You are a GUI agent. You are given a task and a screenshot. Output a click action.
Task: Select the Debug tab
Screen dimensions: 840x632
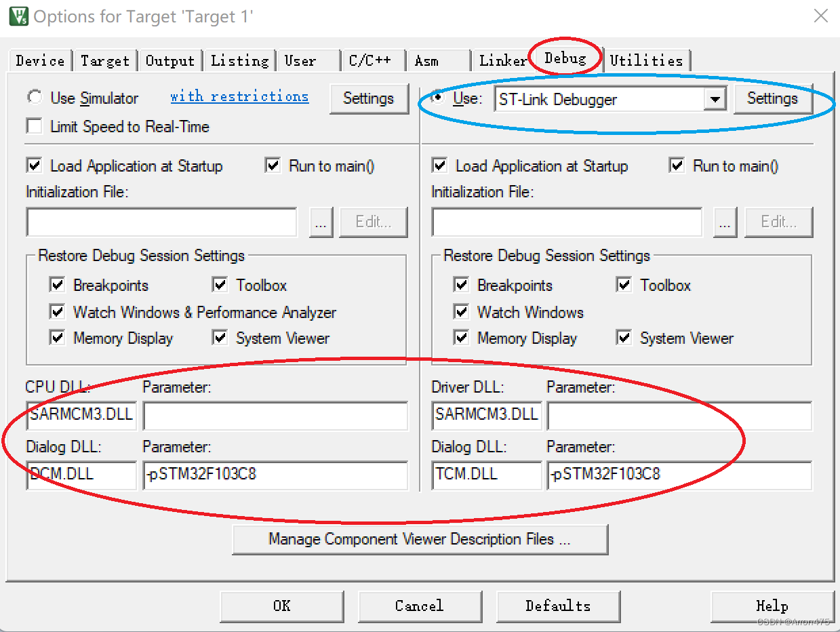point(565,58)
